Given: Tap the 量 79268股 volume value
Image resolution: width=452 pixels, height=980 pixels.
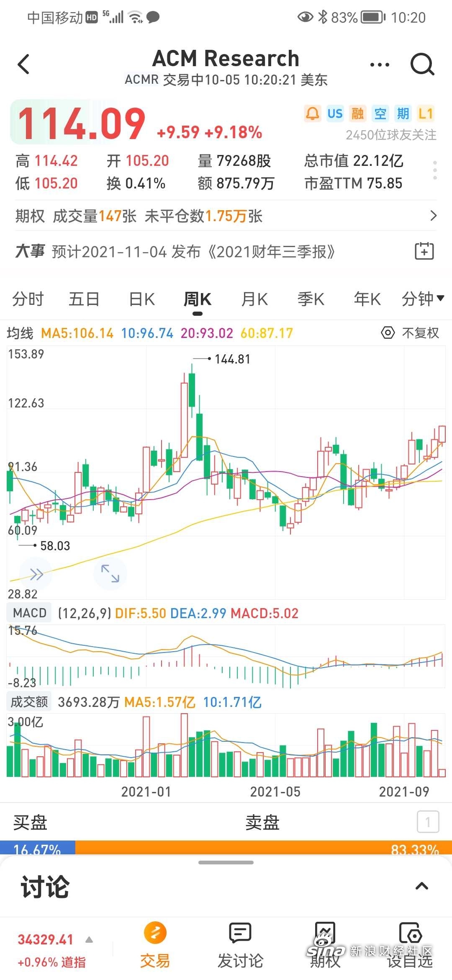Looking at the screenshot, I should (x=234, y=161).
